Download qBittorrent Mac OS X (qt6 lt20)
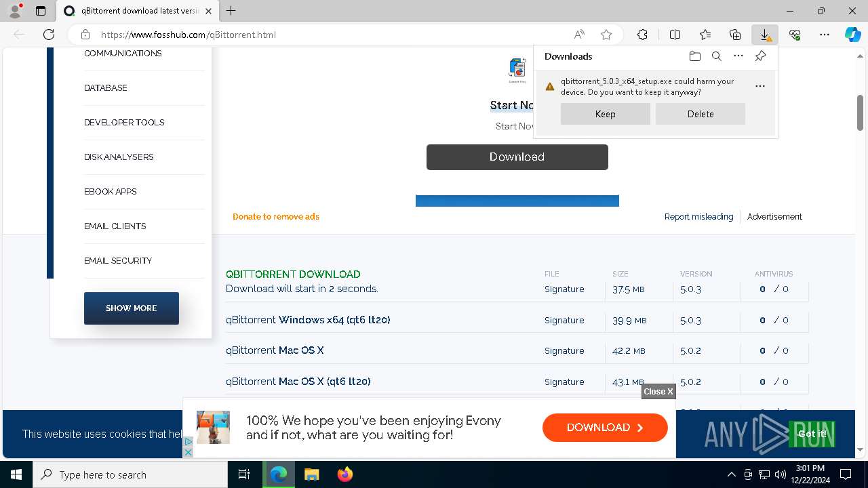 [298, 382]
